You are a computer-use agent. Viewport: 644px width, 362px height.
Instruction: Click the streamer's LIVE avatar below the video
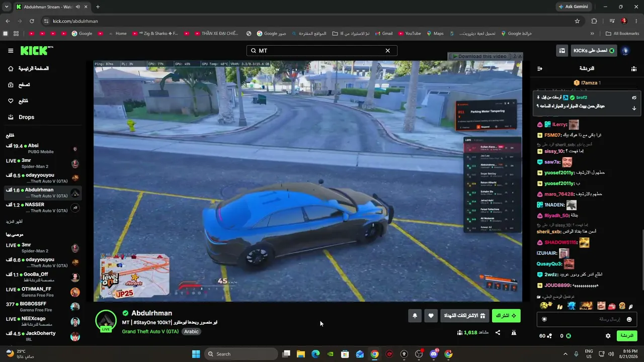click(x=106, y=321)
